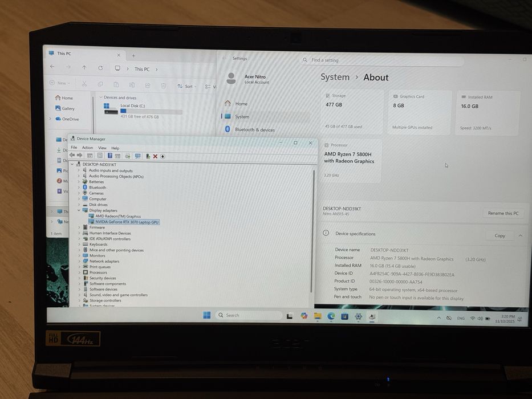The height and width of the screenshot is (399, 532).
Task: Click Scan for hardware changes monitor icon
Action: (138, 156)
